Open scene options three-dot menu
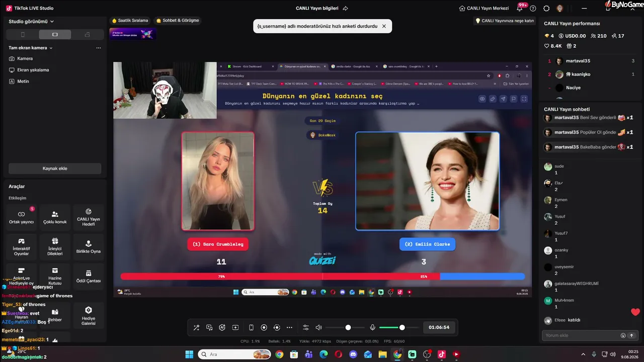Image resolution: width=644 pixels, height=362 pixels. (99, 48)
